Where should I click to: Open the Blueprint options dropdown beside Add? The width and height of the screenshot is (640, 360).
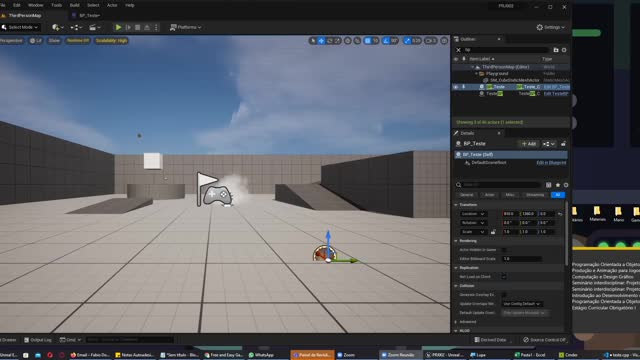point(549,144)
